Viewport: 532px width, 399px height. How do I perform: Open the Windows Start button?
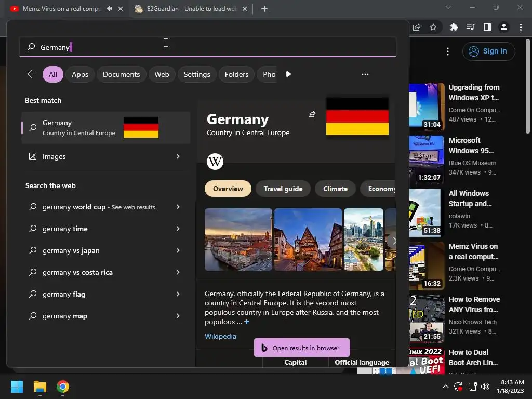tap(17, 387)
